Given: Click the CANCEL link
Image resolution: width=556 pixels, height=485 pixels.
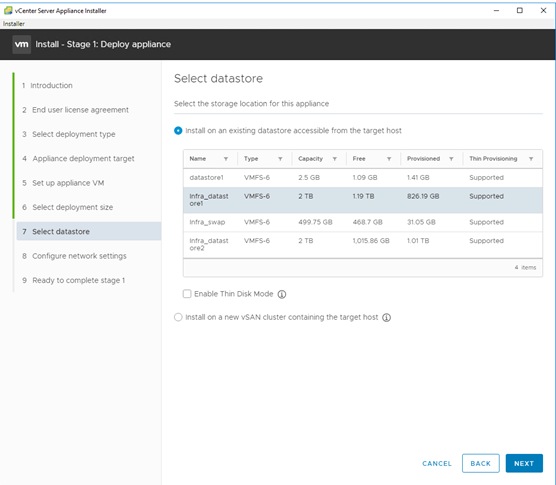Looking at the screenshot, I should (437, 463).
